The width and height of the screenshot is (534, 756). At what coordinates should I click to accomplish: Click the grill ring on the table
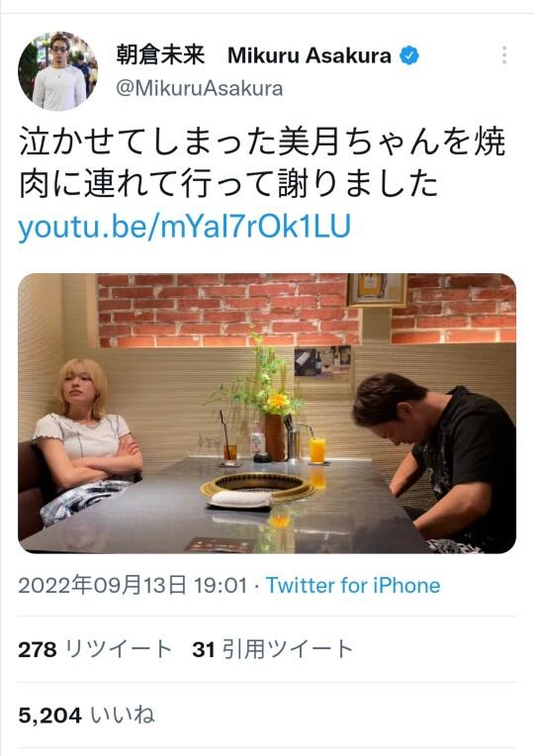click(258, 485)
